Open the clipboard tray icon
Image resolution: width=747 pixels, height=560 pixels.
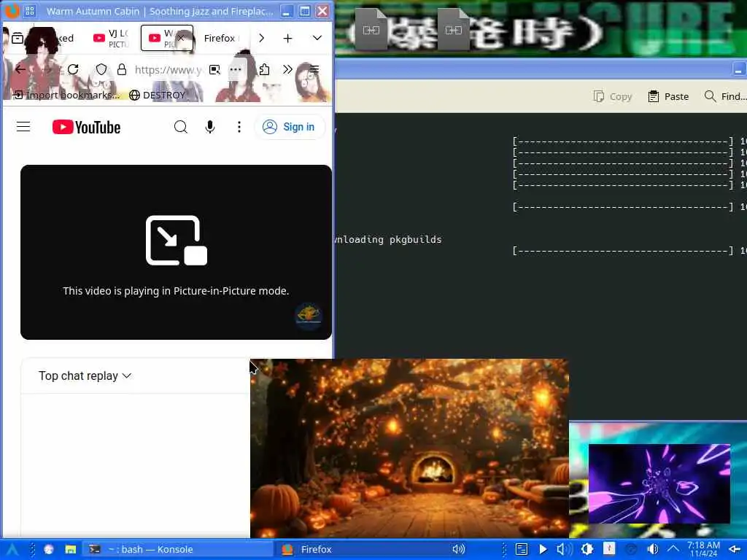tap(522, 550)
